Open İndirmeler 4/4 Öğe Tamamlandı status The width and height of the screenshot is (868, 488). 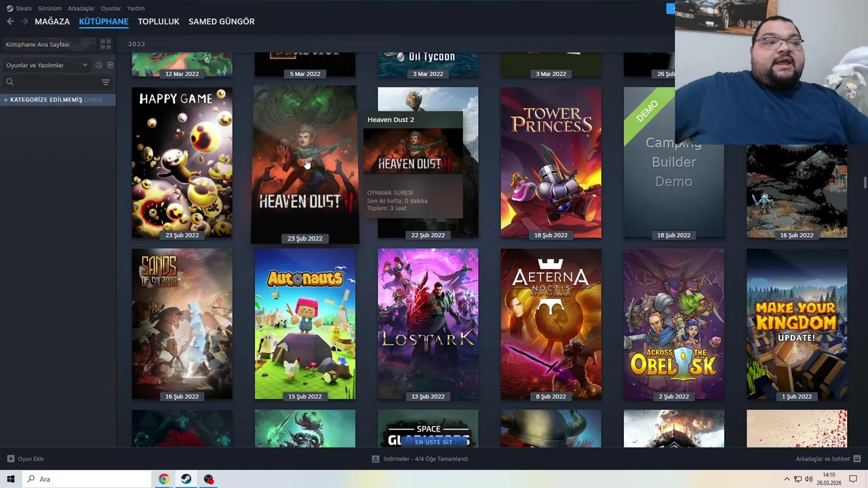pyautogui.click(x=420, y=459)
